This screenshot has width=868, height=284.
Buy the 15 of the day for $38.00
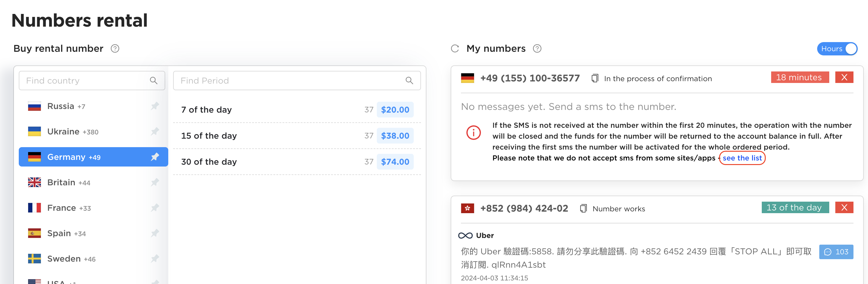(395, 136)
